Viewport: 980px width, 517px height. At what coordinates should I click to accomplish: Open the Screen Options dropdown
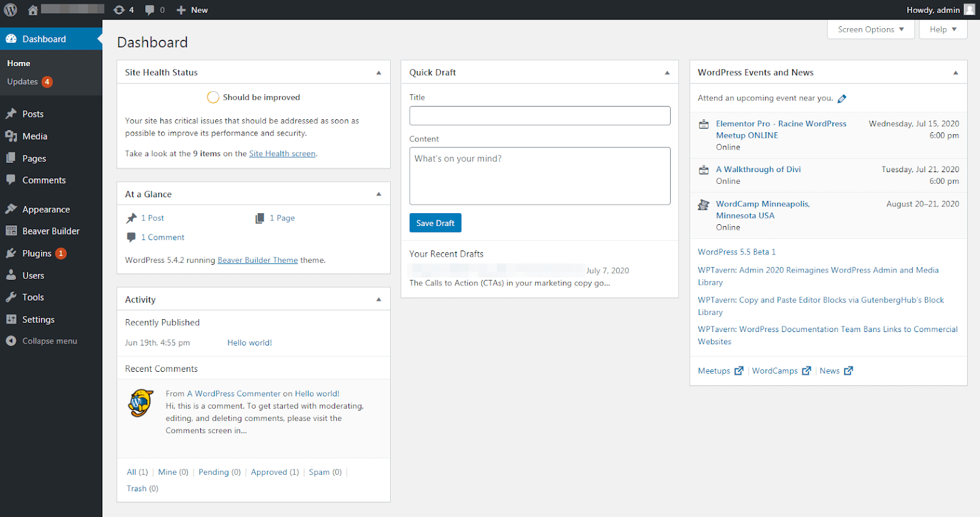coord(870,29)
